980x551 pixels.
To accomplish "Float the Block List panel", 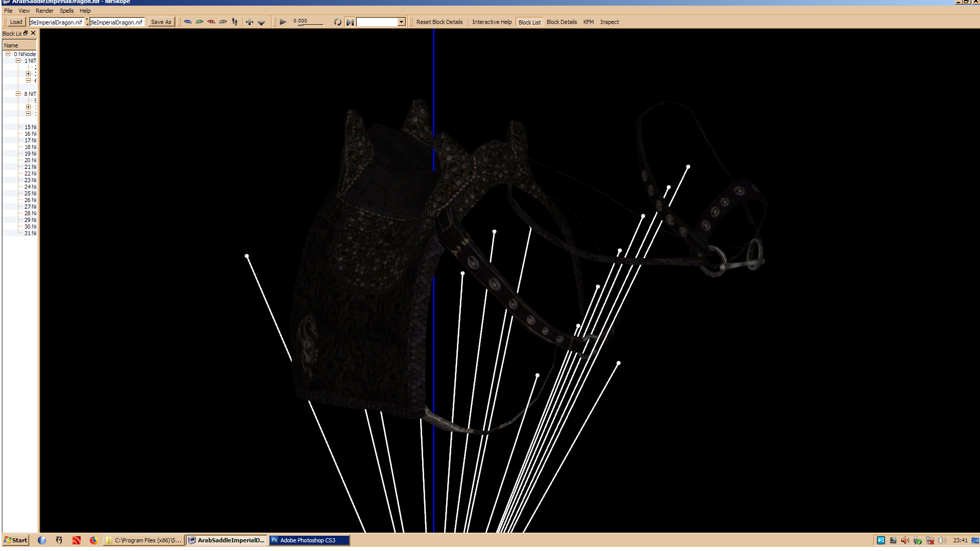I will [x=26, y=33].
